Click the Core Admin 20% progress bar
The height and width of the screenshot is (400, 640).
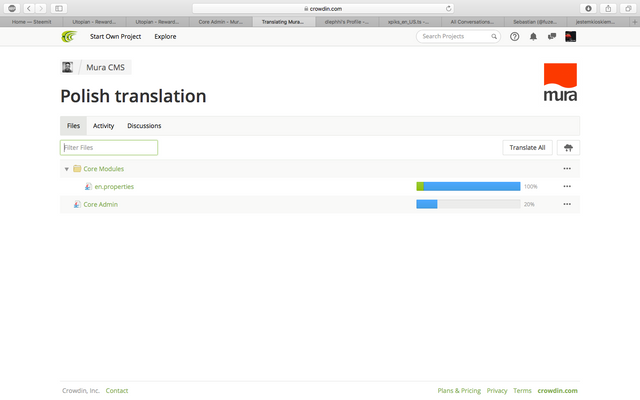[468, 204]
